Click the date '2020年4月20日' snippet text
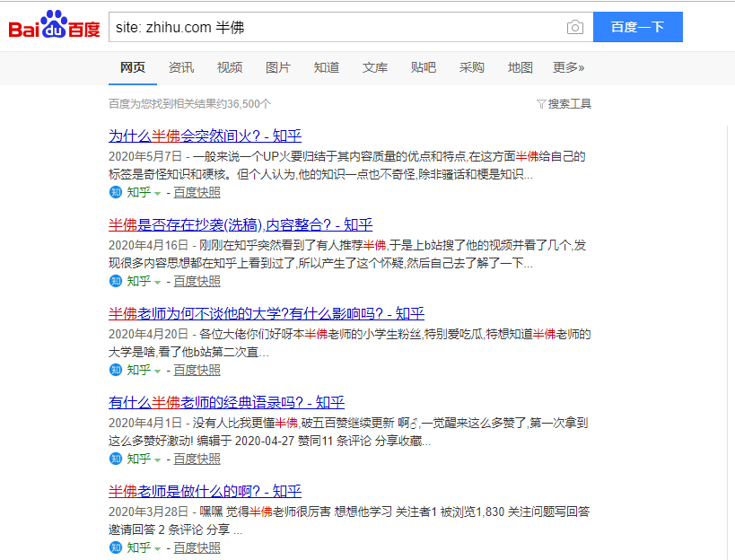Viewport: 735px width, 560px height. click(x=149, y=334)
